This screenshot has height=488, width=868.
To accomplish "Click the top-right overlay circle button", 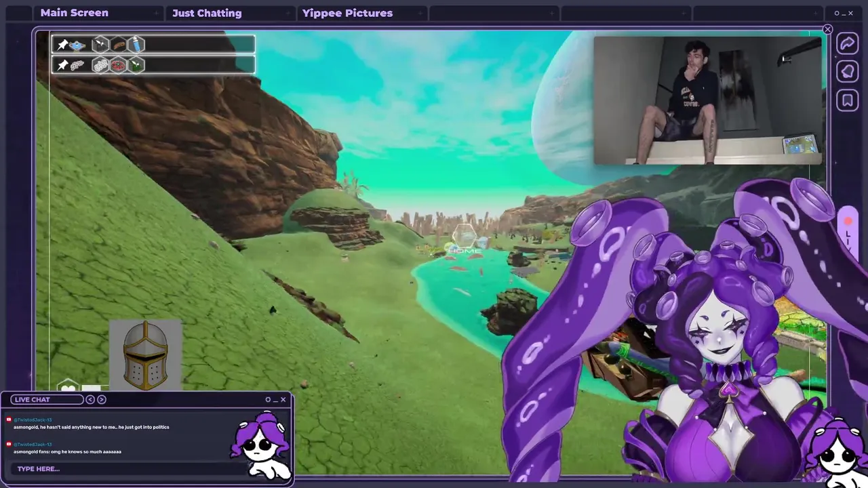I will 837,13.
